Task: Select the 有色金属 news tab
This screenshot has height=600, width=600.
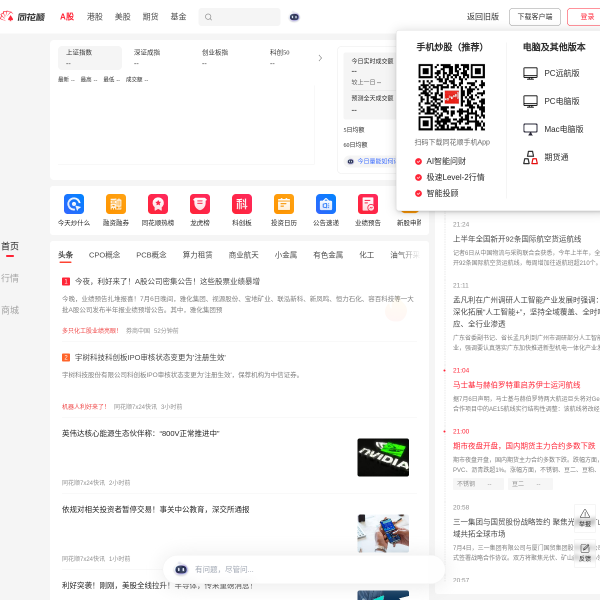Action: [x=328, y=255]
